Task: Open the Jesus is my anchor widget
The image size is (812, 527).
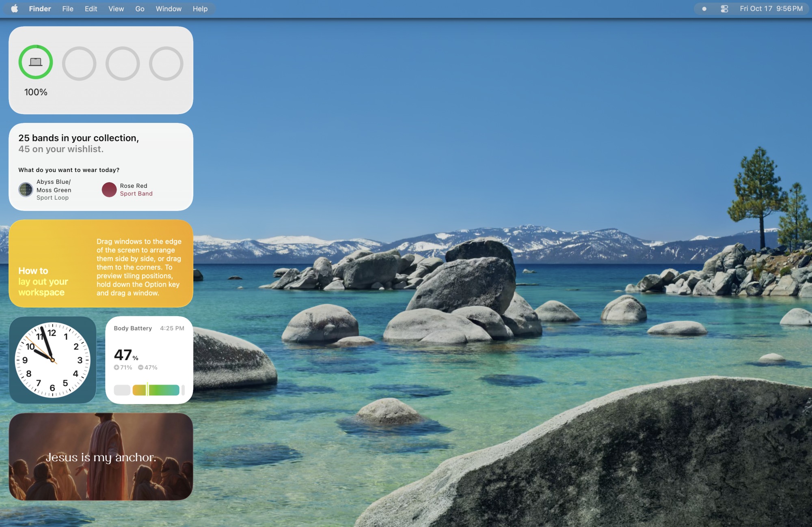Action: [x=101, y=456]
